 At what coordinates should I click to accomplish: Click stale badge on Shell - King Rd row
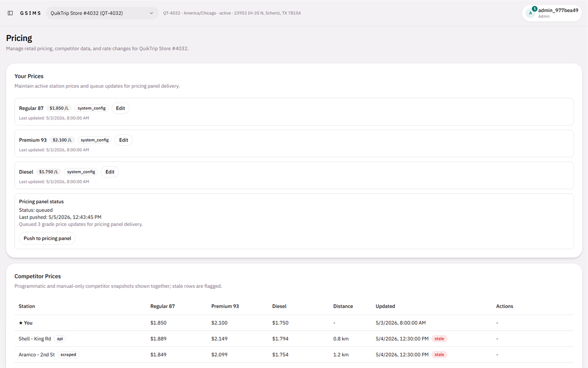pyautogui.click(x=439, y=339)
